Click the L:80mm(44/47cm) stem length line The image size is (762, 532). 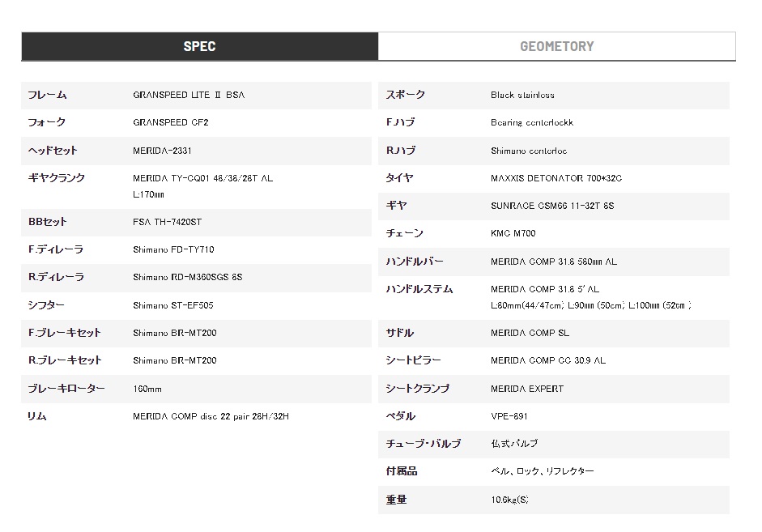[591, 305]
